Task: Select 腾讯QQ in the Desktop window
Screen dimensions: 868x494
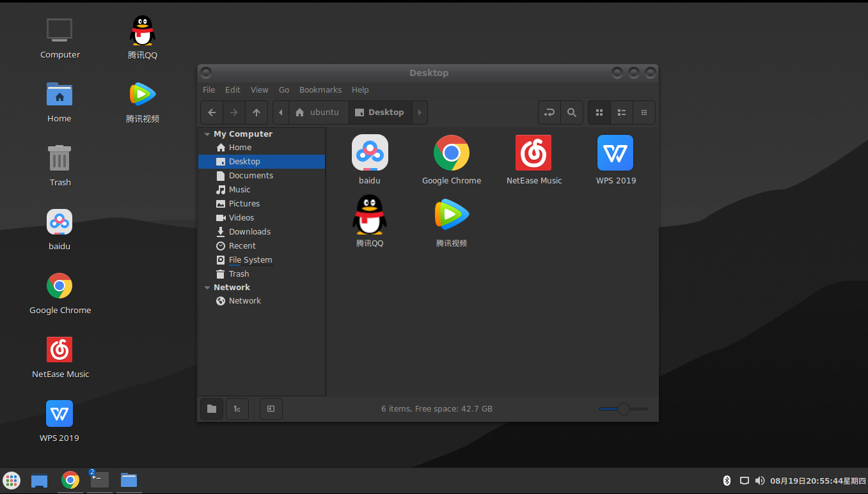Action: click(370, 221)
